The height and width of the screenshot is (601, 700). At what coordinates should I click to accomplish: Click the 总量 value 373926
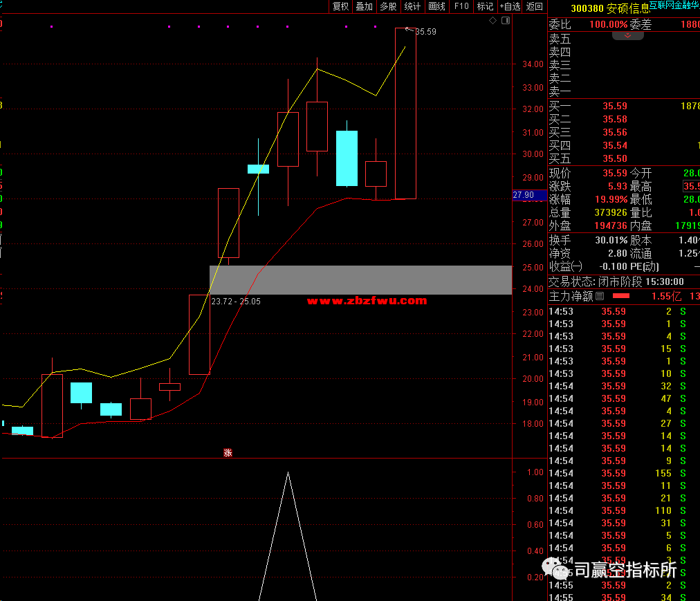(x=611, y=212)
